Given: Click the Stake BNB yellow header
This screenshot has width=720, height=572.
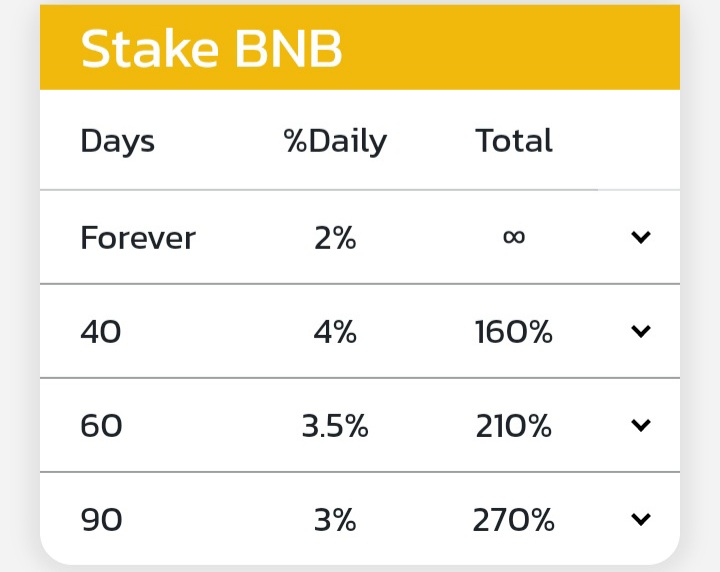Looking at the screenshot, I should (360, 47).
